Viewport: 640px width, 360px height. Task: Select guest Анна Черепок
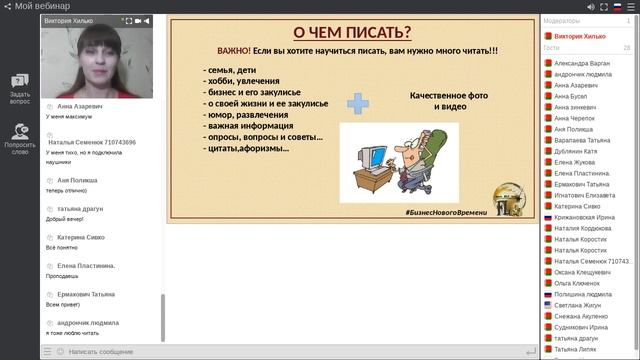point(574,118)
